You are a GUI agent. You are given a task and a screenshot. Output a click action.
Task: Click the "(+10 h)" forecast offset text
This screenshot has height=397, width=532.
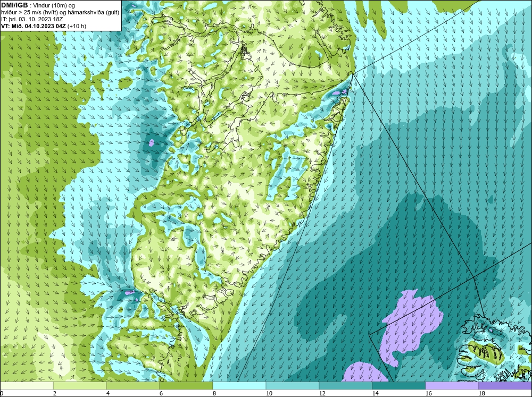pyautogui.click(x=77, y=26)
